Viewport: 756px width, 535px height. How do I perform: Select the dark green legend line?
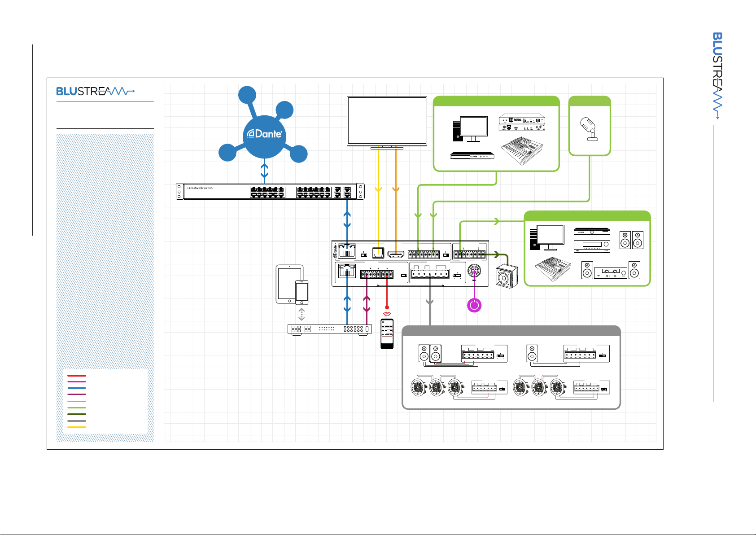76,414
